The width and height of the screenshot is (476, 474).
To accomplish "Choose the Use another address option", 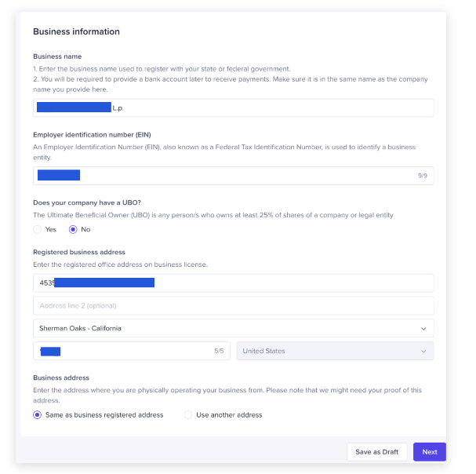I will pyautogui.click(x=188, y=414).
